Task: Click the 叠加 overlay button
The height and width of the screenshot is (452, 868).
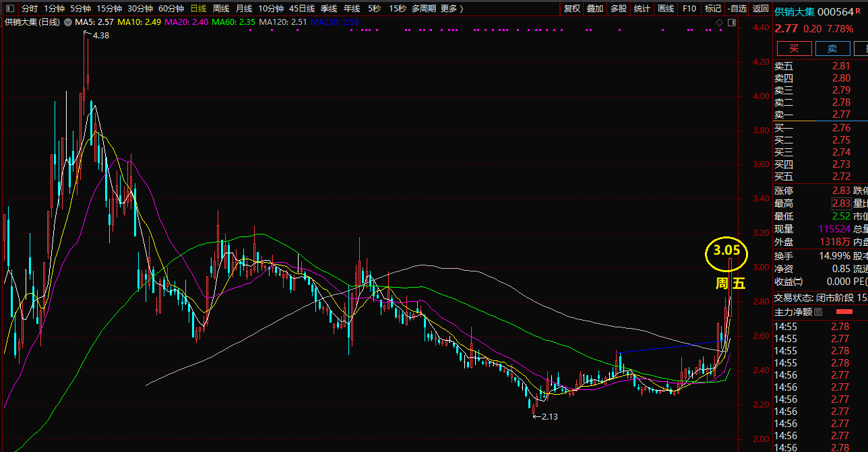Action: [595, 9]
